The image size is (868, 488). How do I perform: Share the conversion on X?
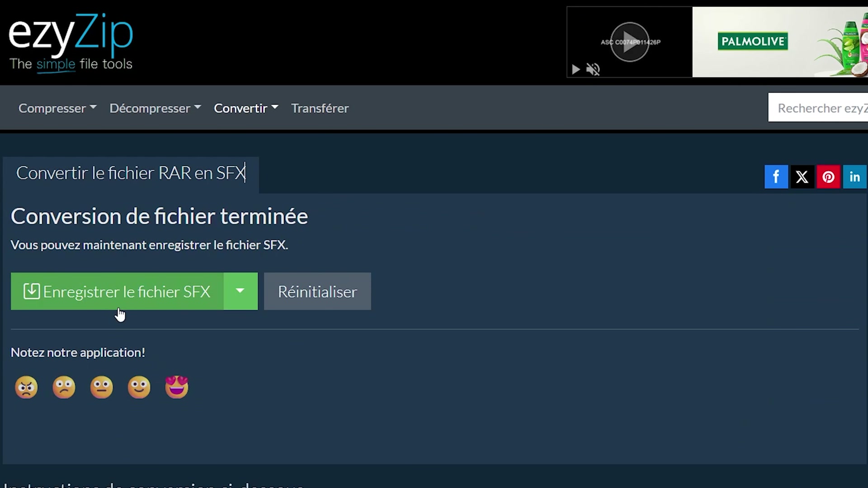[x=802, y=177]
